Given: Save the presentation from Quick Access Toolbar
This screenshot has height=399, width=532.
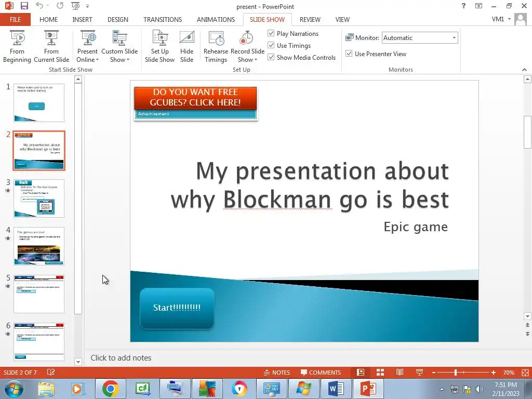Looking at the screenshot, I should [x=24, y=6].
